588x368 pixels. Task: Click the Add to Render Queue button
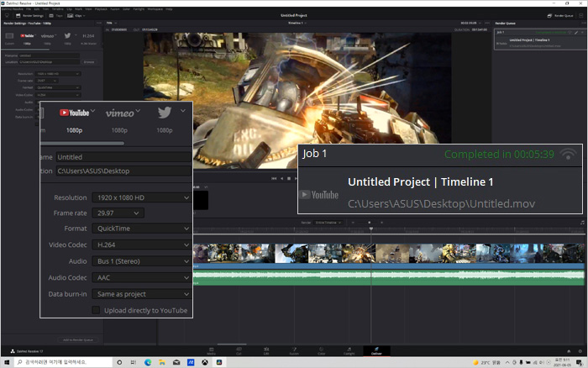point(78,340)
